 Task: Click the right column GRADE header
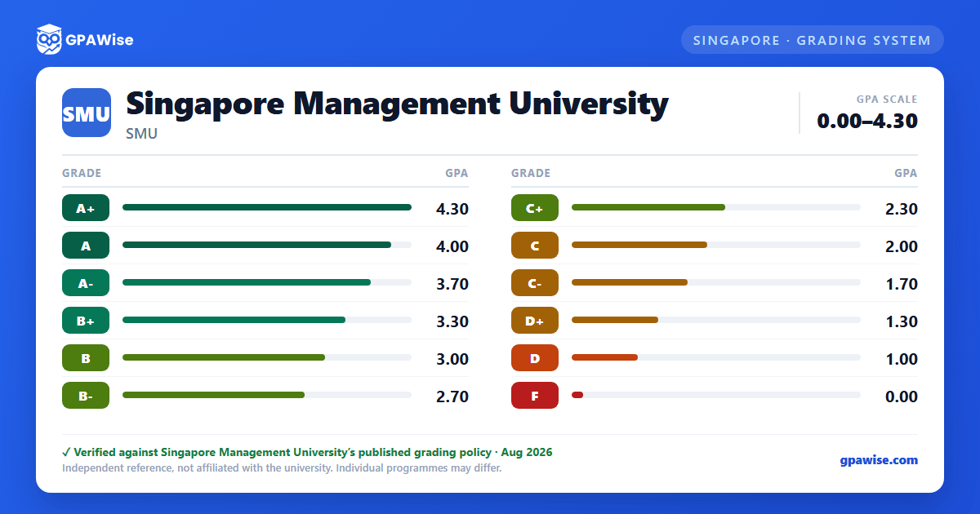pos(531,173)
